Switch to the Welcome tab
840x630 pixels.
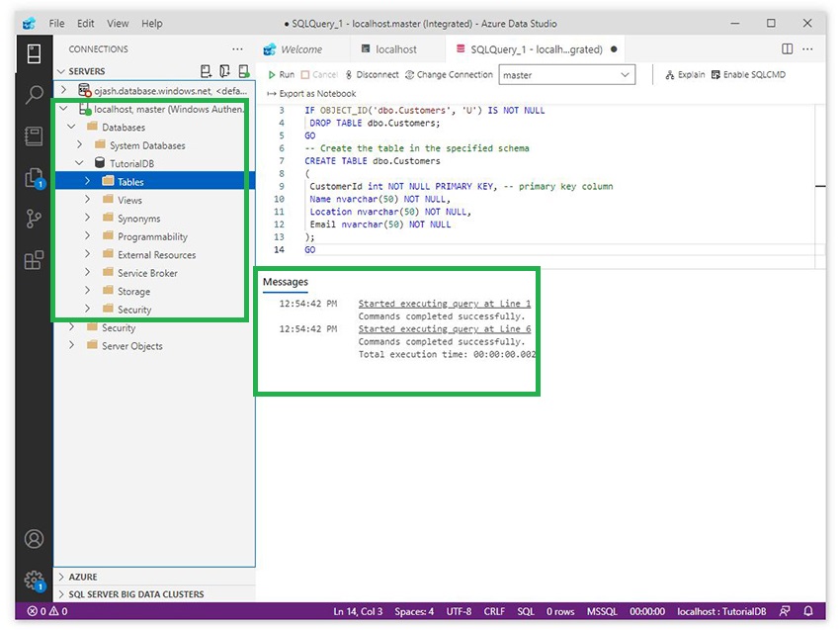[x=300, y=48]
